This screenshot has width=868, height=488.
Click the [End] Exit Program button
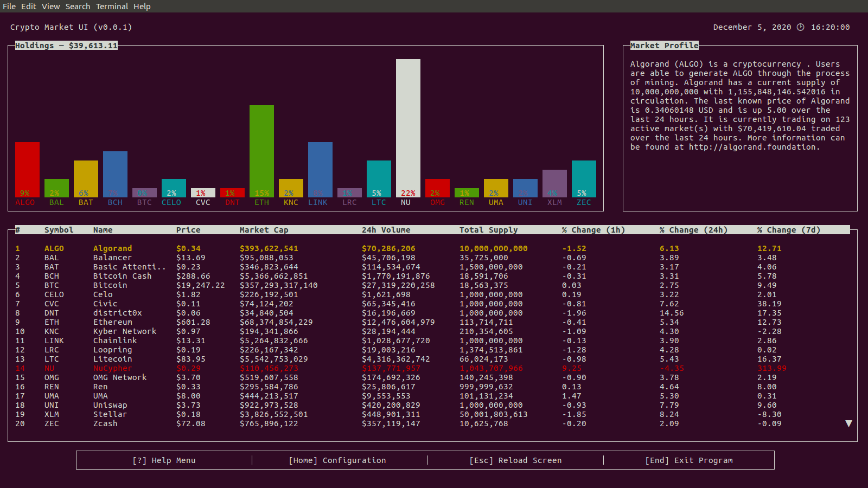pyautogui.click(x=689, y=460)
